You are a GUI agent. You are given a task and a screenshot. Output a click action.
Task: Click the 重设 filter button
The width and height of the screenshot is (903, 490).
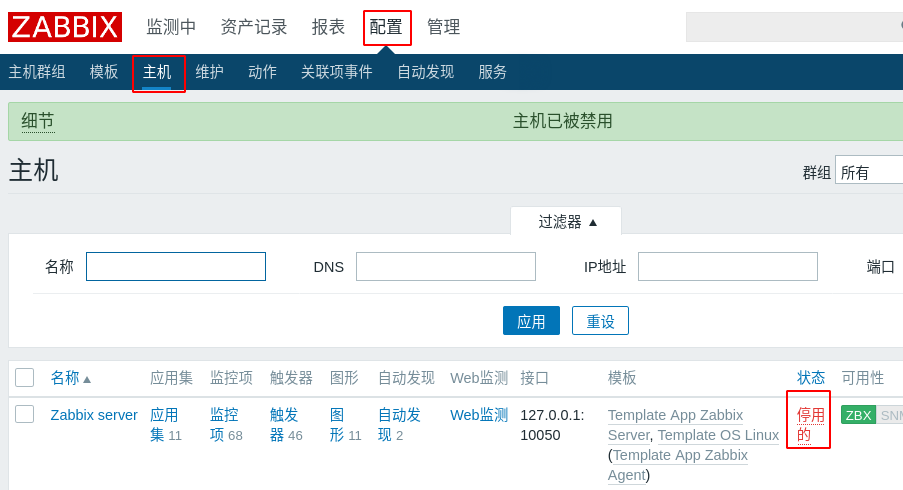coord(600,321)
